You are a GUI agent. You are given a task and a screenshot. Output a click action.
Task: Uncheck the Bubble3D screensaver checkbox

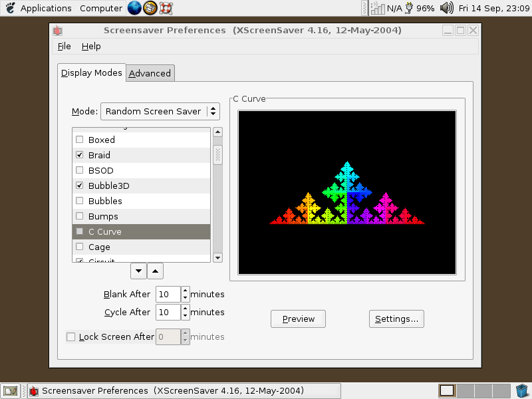coord(79,186)
